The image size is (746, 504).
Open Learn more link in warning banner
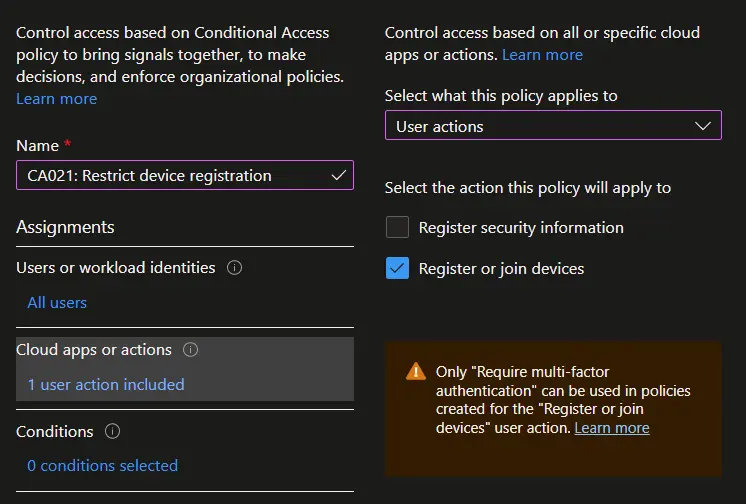coord(612,427)
